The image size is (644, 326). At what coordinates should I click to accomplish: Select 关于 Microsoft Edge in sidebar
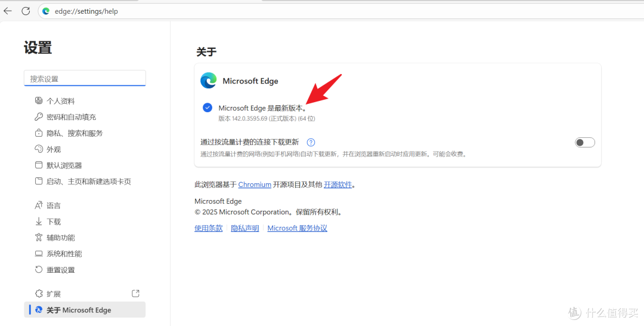click(85, 309)
